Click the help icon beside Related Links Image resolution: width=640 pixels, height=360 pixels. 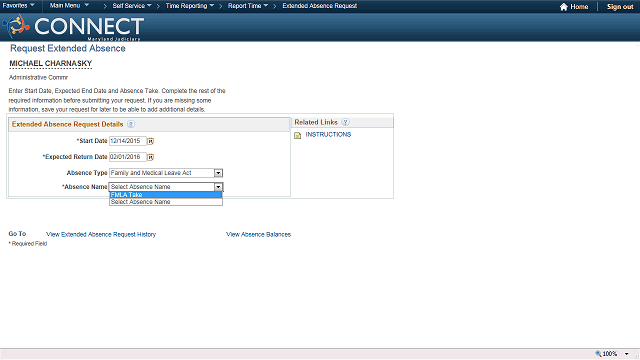(x=345, y=122)
